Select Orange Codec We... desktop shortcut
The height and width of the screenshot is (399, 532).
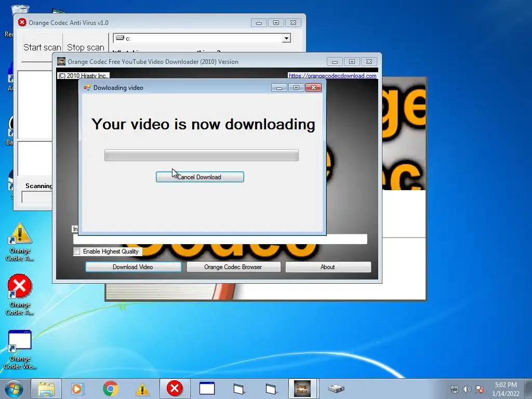click(20, 350)
